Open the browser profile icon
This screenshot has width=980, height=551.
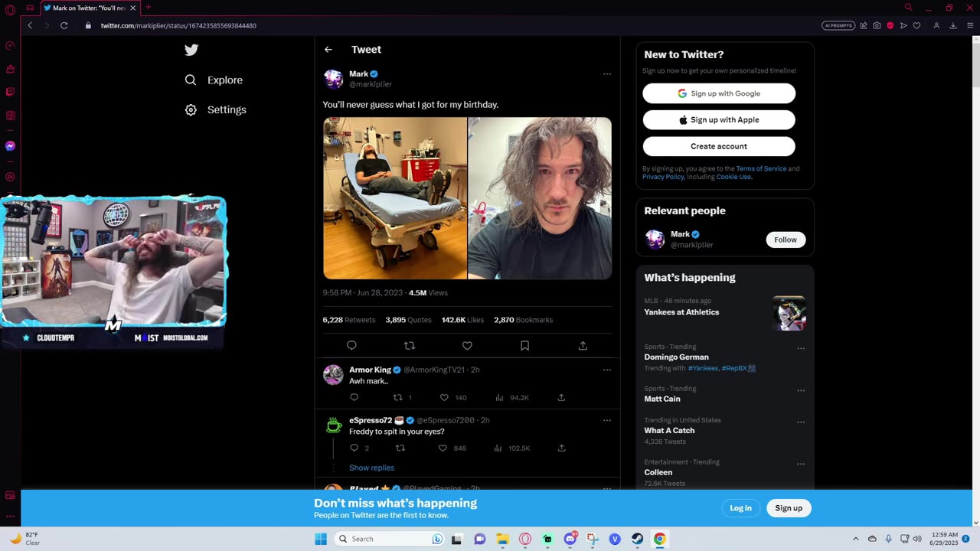coord(936,25)
